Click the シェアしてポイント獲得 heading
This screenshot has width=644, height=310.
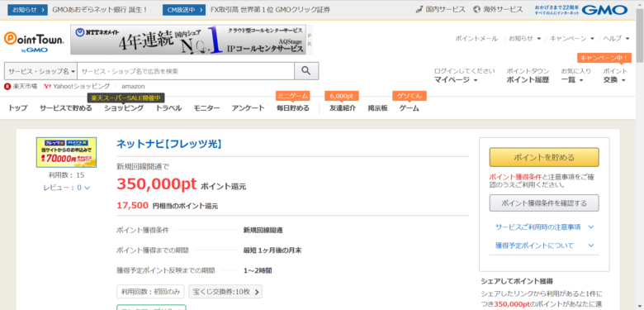(517, 282)
